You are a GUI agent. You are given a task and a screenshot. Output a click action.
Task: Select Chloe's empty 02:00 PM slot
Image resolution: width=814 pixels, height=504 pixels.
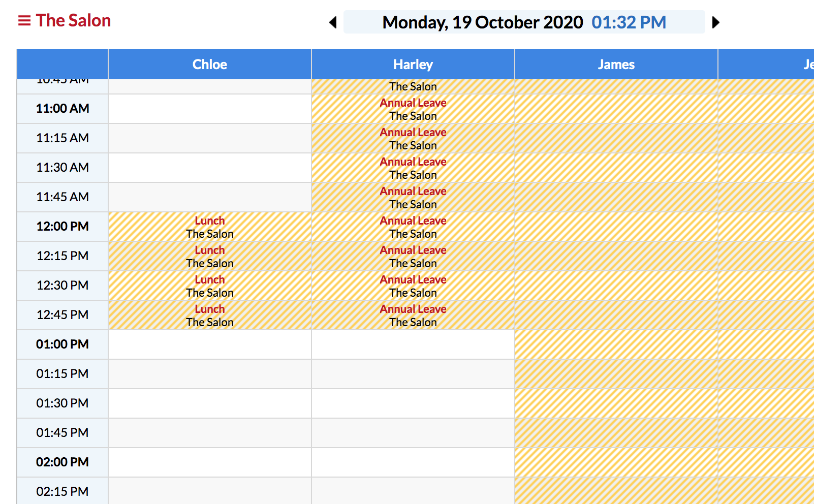pos(210,462)
